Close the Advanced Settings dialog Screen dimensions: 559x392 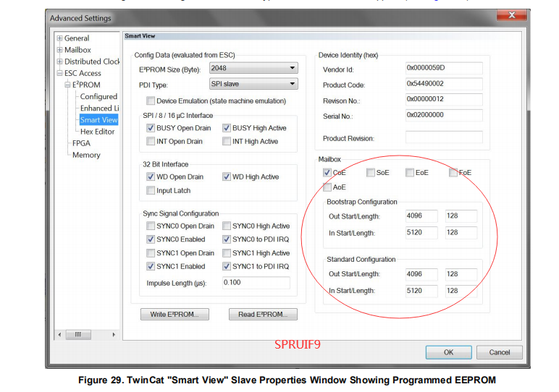[x=512, y=15]
